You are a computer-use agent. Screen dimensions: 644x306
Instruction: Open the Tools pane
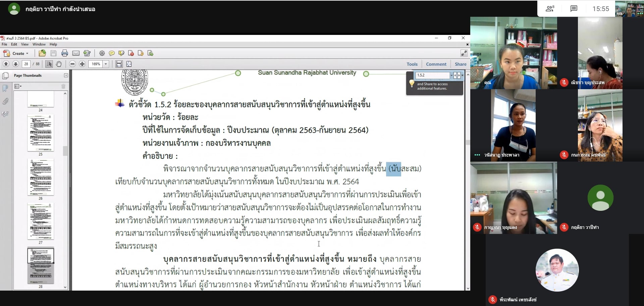point(412,64)
